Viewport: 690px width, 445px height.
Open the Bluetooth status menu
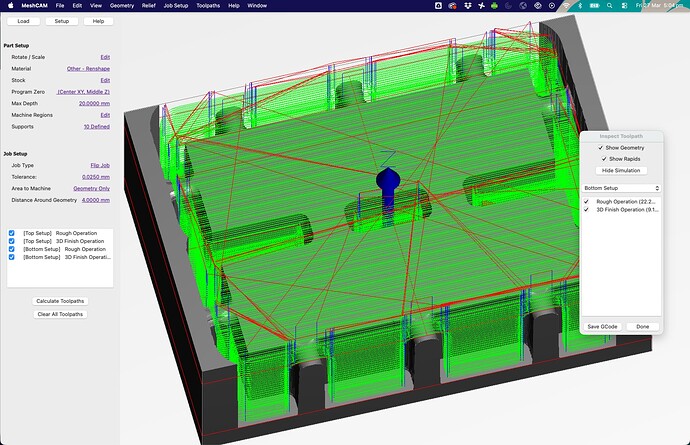pyautogui.click(x=580, y=6)
